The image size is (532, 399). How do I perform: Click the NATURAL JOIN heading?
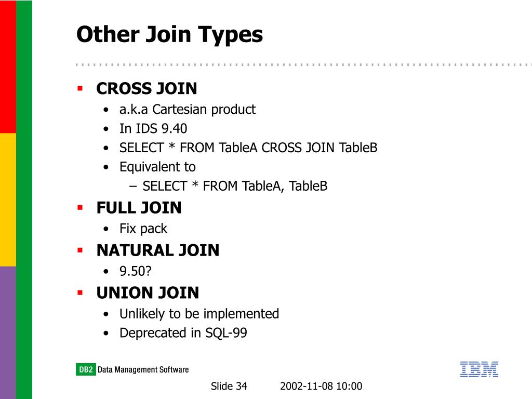coord(158,250)
